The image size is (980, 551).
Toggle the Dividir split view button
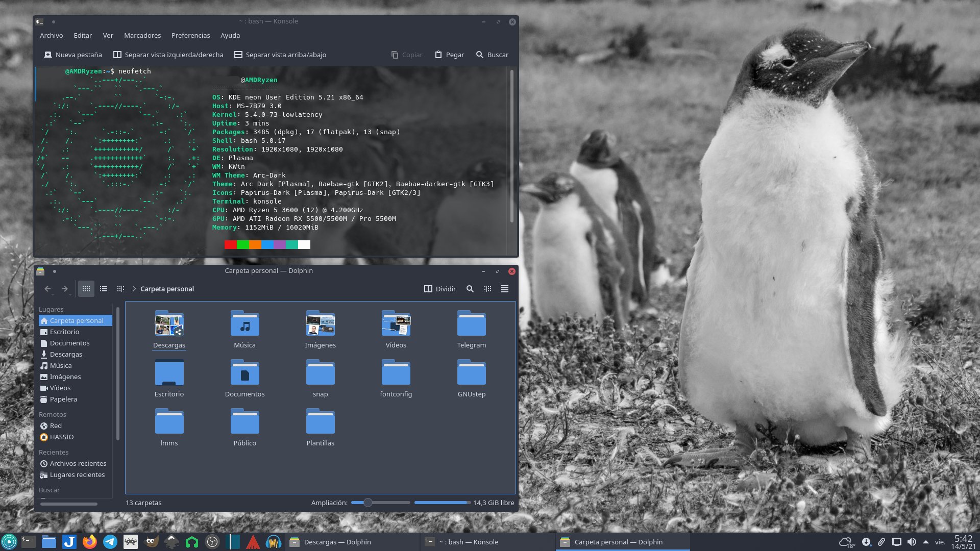click(x=439, y=289)
